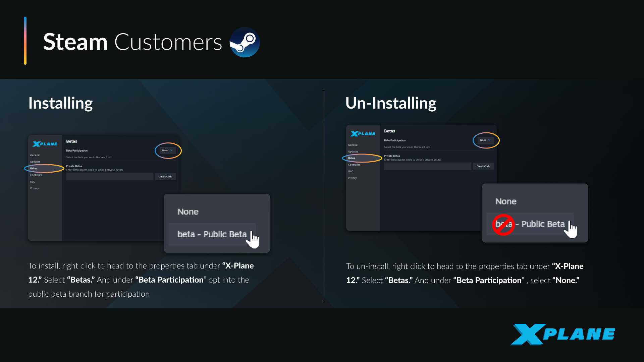Select 'None' option in Un-Installing popup

(x=506, y=201)
